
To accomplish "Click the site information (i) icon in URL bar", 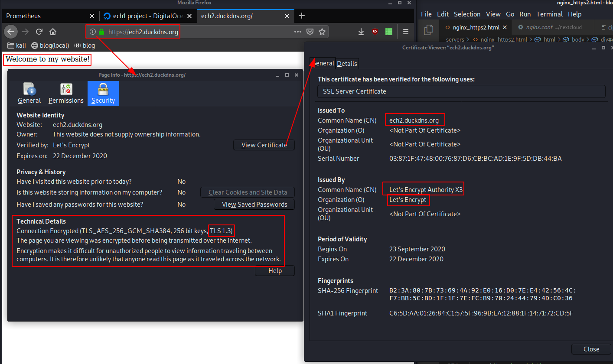I will tap(92, 32).
